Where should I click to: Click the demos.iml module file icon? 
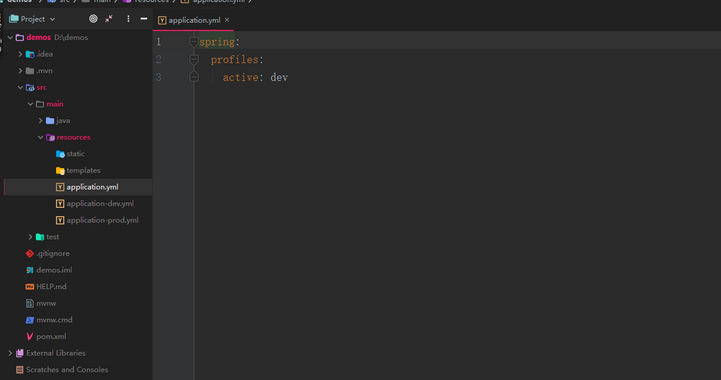point(30,270)
